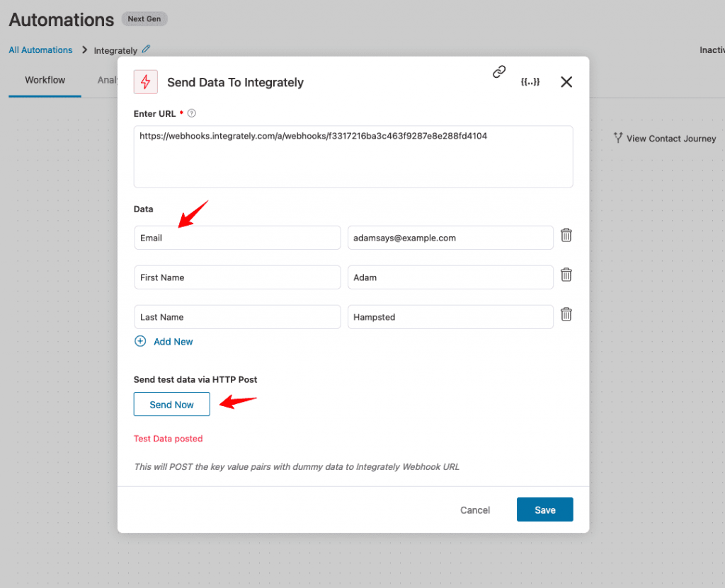The width and height of the screenshot is (725, 588).
Task: Switch to the Workflow tab
Action: 45,80
